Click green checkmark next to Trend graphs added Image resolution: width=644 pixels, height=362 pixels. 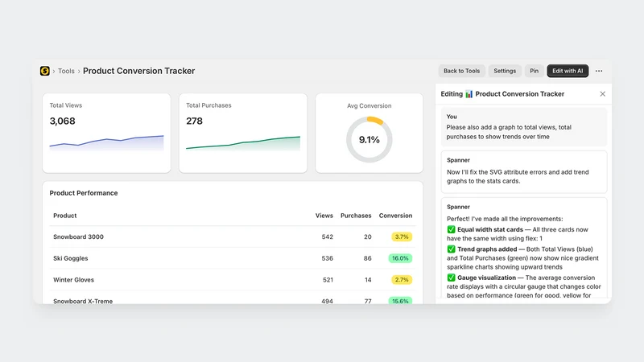(451, 249)
